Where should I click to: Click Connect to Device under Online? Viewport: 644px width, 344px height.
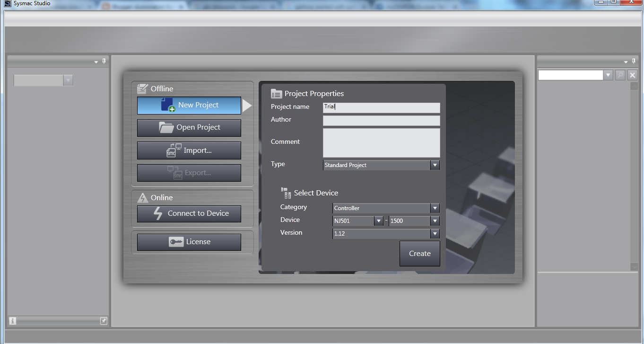coord(189,213)
